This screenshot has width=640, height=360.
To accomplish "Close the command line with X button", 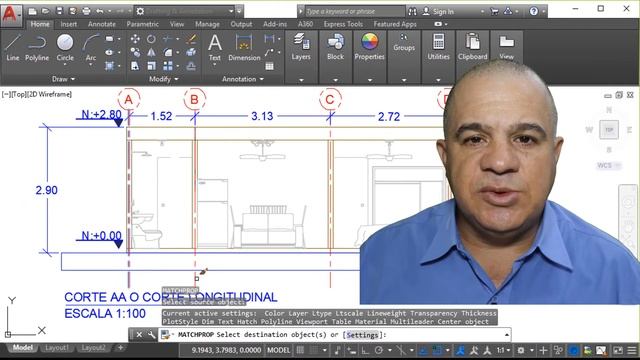I will 139,335.
